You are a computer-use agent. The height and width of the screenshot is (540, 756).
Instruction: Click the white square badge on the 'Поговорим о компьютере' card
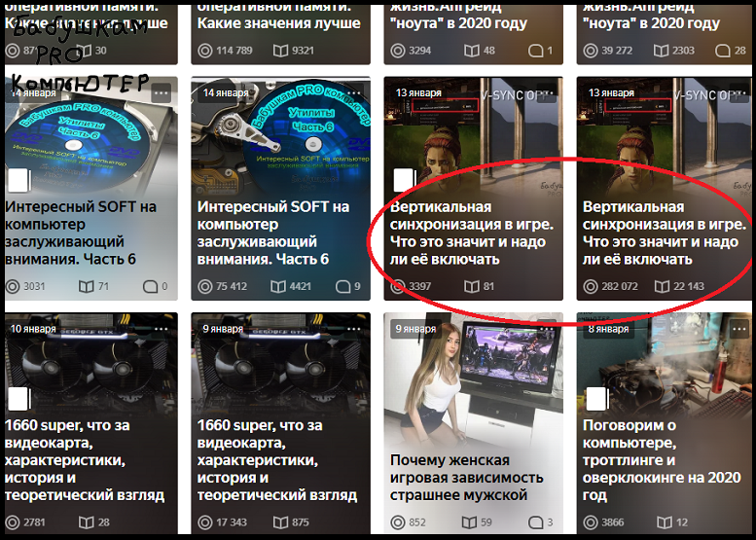pyautogui.click(x=597, y=399)
